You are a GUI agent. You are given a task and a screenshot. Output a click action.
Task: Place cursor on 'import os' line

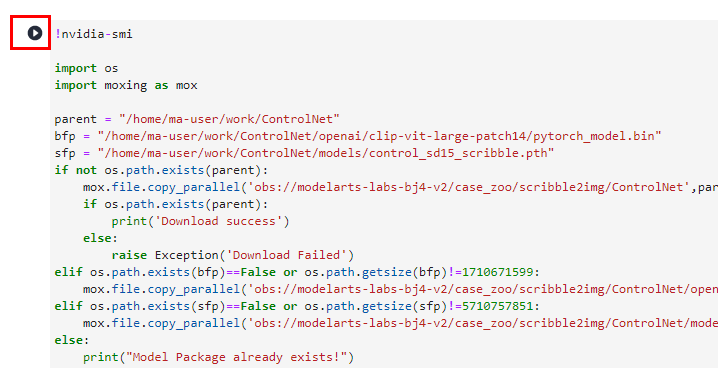[x=87, y=68]
